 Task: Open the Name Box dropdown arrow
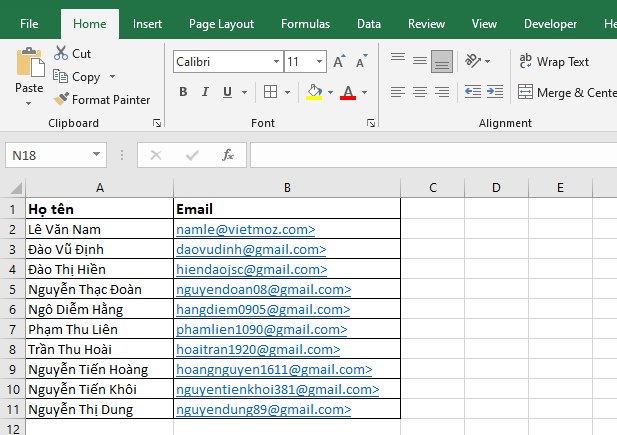pos(97,155)
